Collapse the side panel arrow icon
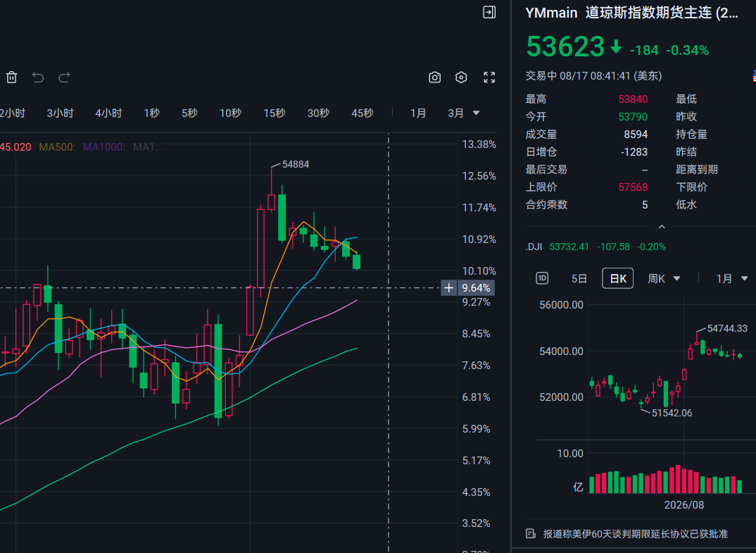 tap(489, 12)
